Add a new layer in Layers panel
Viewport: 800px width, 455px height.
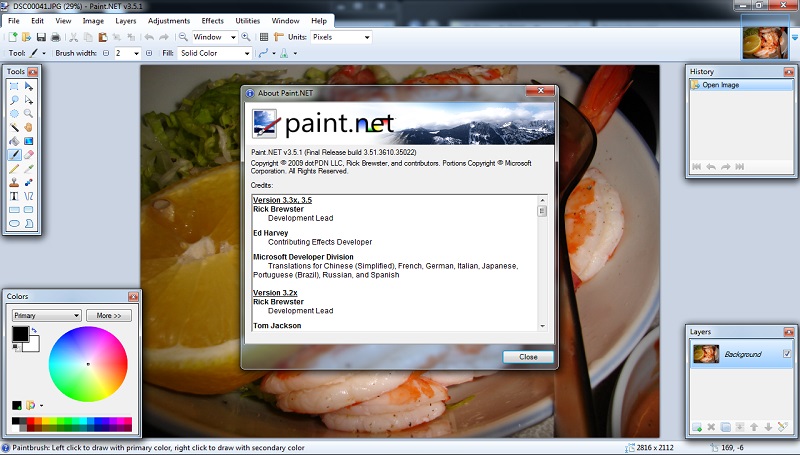click(x=697, y=427)
